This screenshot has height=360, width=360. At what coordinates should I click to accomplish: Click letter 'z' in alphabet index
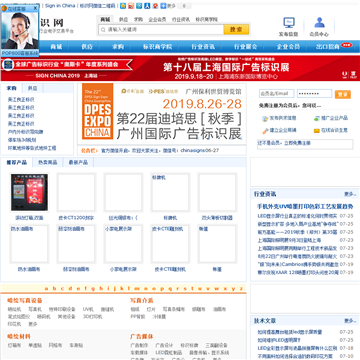click(x=241, y=289)
